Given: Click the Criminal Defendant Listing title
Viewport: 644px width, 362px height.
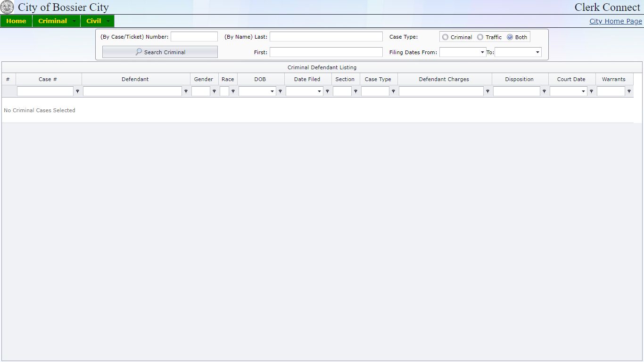Looking at the screenshot, I should [x=322, y=67].
